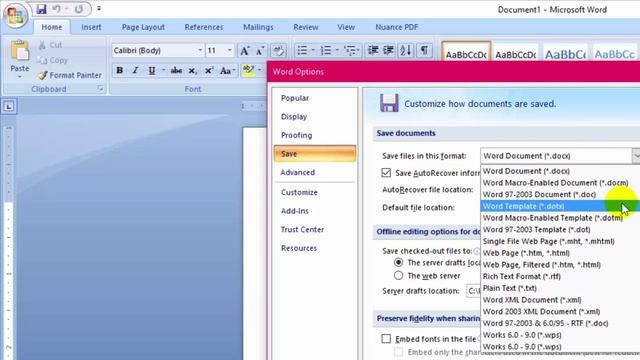This screenshot has width=640, height=360.
Task: Click the Paste clipboard icon
Action: tap(20, 51)
